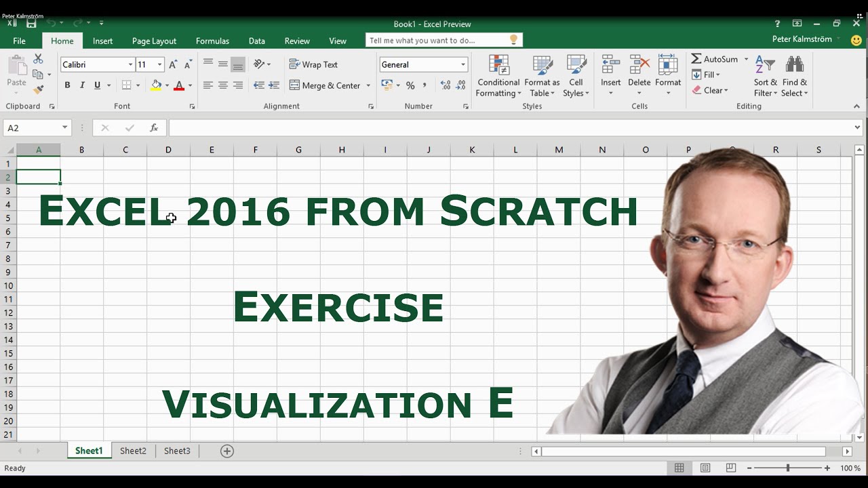Toggle Underline formatting

click(98, 85)
